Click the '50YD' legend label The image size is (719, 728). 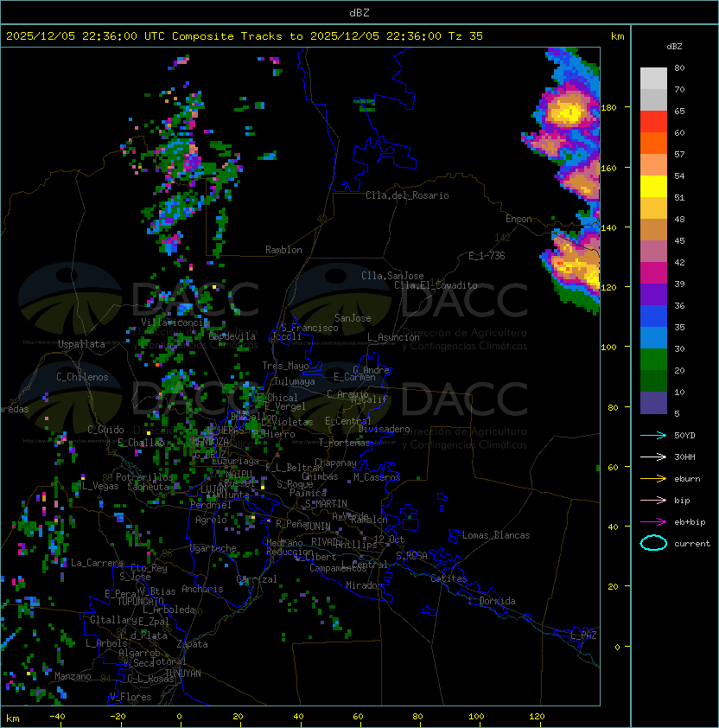coord(684,436)
